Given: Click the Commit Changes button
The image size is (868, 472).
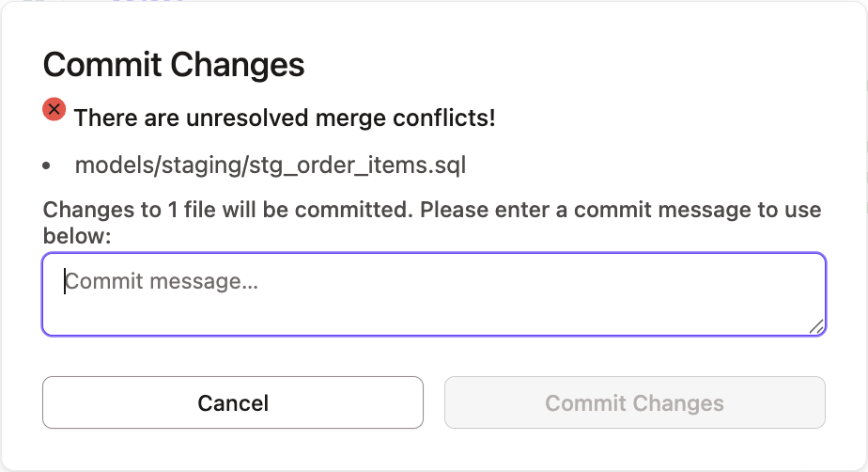Looking at the screenshot, I should click(x=634, y=403).
